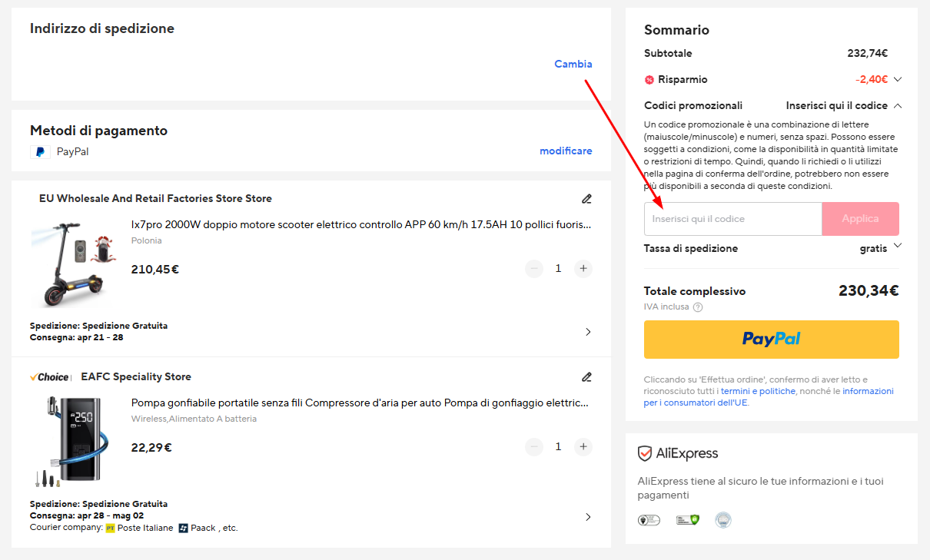Open details for the scooter shipment
Viewport: 930px width, 560px height.
pyautogui.click(x=588, y=332)
